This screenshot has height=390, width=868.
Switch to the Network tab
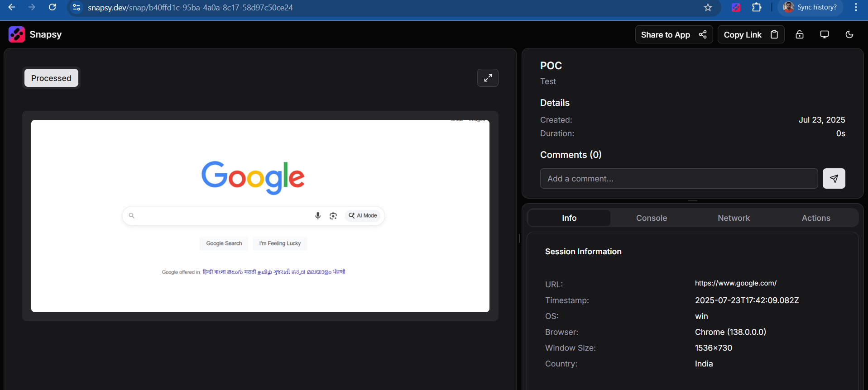pyautogui.click(x=734, y=218)
